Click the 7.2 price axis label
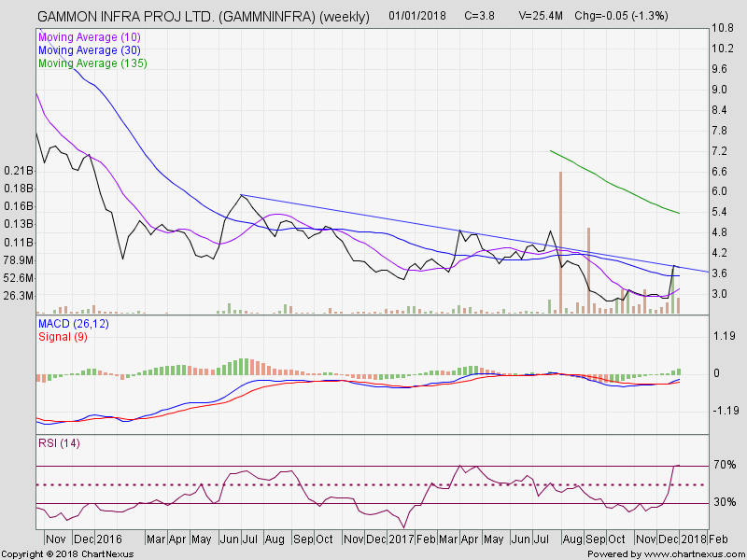 (719, 151)
